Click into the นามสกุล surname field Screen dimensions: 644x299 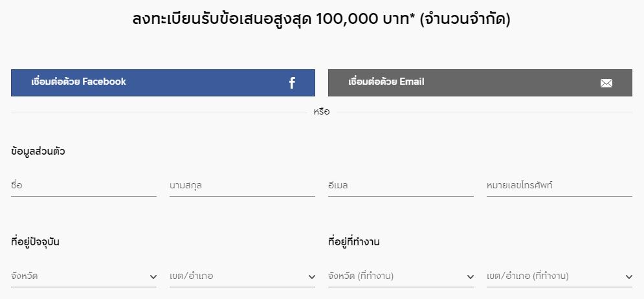[x=242, y=186]
